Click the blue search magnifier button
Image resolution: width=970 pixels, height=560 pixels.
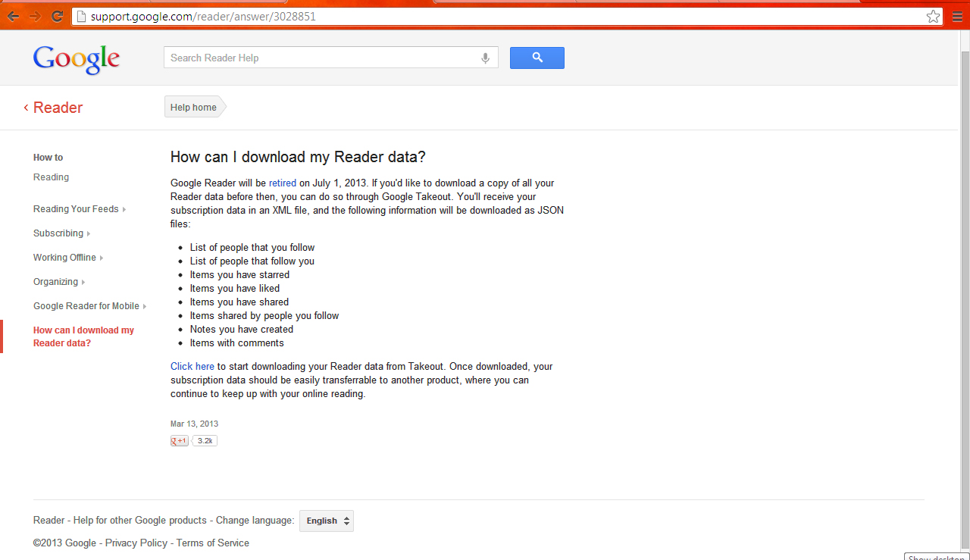[537, 58]
